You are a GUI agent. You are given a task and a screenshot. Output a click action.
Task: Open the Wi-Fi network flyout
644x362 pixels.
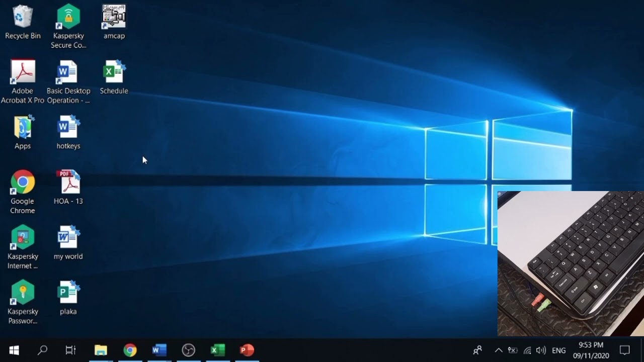(527, 350)
